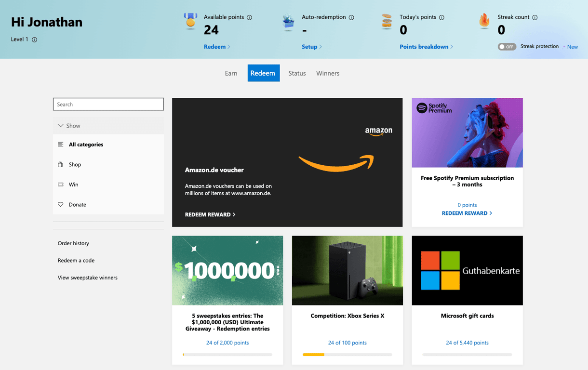Click '0 points' on Spotify card
Screen dimensions: 588x370
click(467, 205)
